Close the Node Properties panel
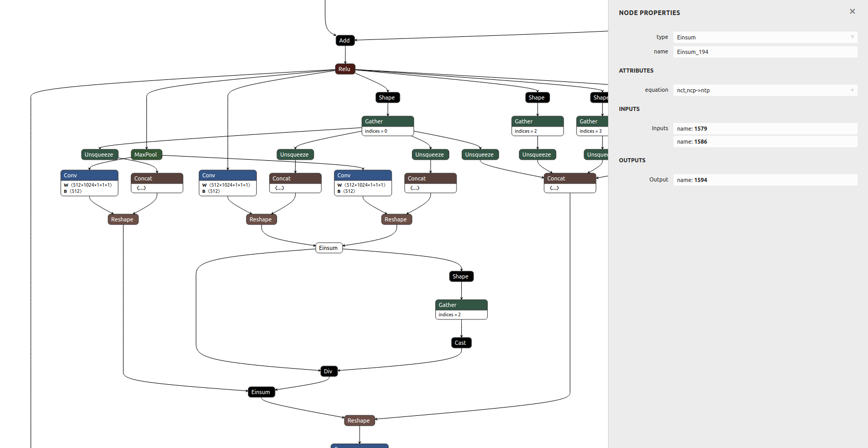Viewport: 868px width, 448px height. (852, 11)
